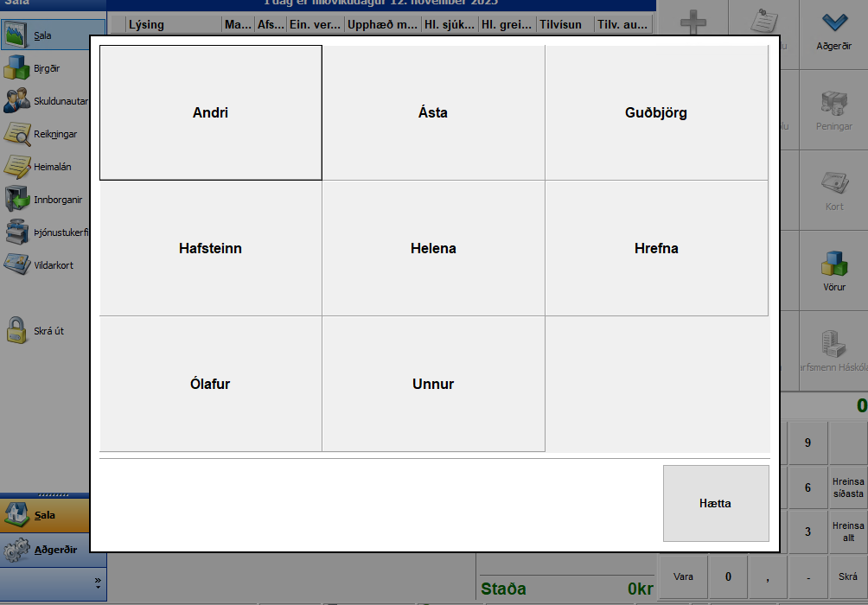Switch to the Aðgerðir bottom navigation tab

point(45,550)
